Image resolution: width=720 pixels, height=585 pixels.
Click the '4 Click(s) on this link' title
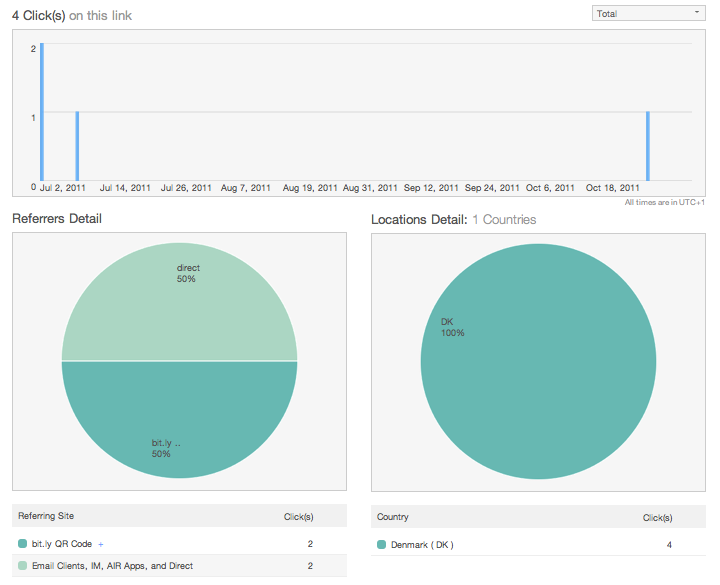click(x=72, y=16)
